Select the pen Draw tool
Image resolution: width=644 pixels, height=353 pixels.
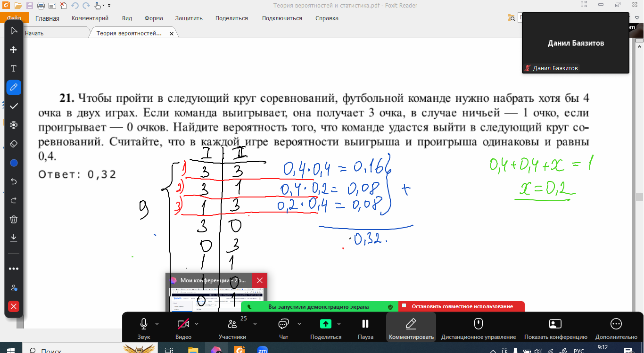[x=14, y=87]
